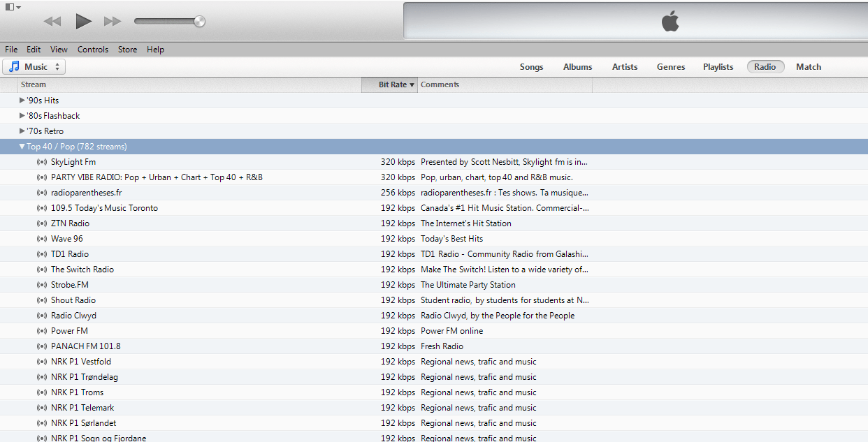
Task: Switch to the Albums tab
Action: pyautogui.click(x=577, y=67)
